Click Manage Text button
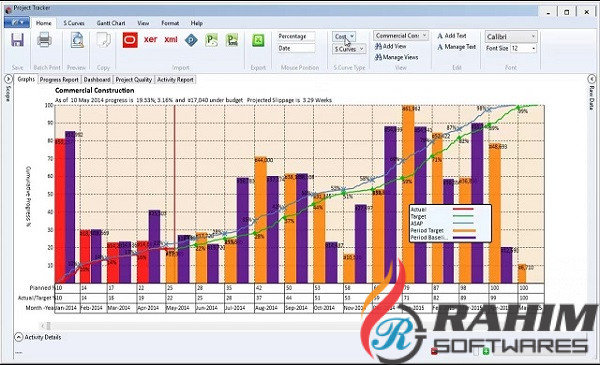The width and height of the screenshot is (600, 365). pos(457,47)
